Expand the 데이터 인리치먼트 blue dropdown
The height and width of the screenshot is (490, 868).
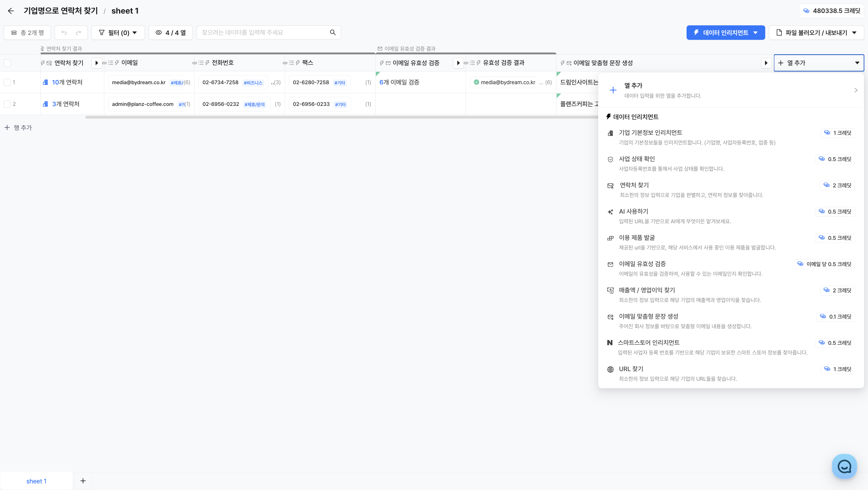(725, 33)
